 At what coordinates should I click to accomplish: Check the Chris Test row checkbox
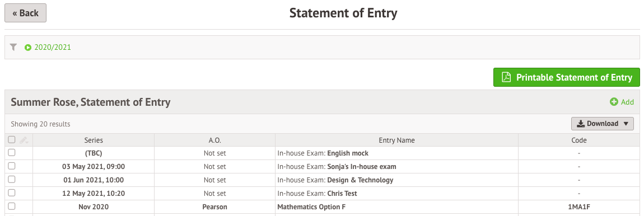(x=12, y=192)
